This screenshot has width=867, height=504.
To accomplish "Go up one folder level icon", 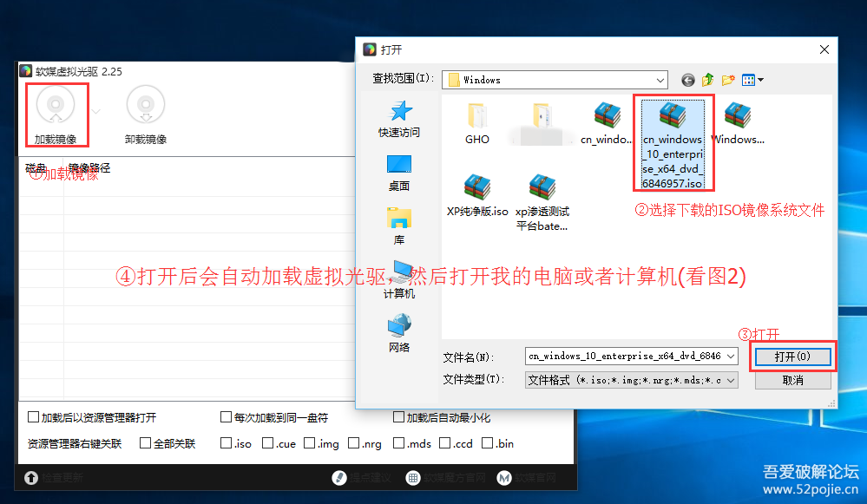I will (708, 80).
